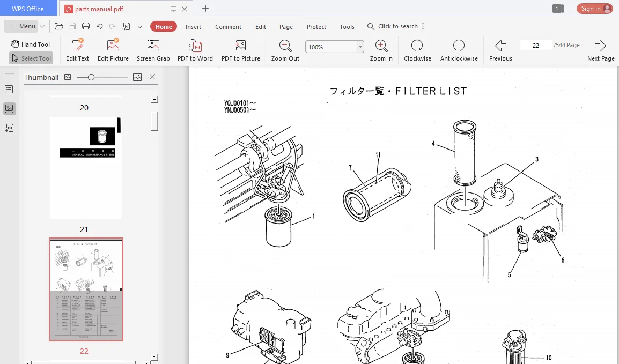Open the comments list sidebar icon
Image resolution: width=619 pixels, height=364 pixels.
[9, 128]
